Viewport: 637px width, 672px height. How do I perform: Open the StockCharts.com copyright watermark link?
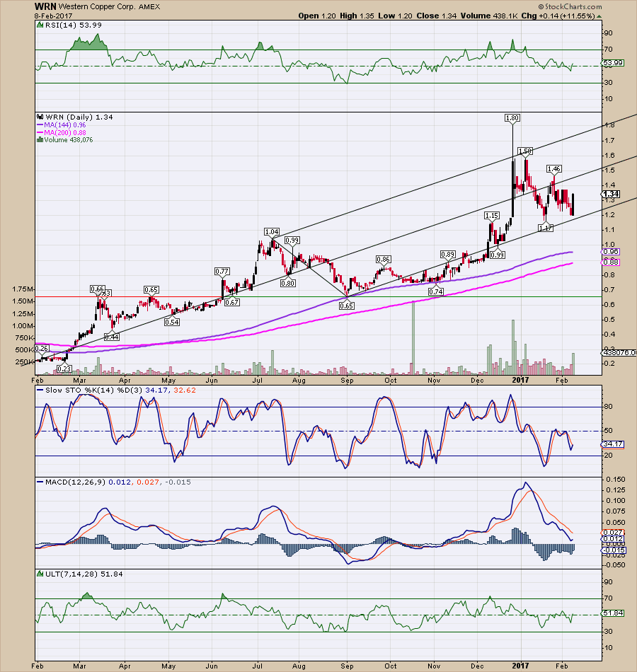pos(570,6)
